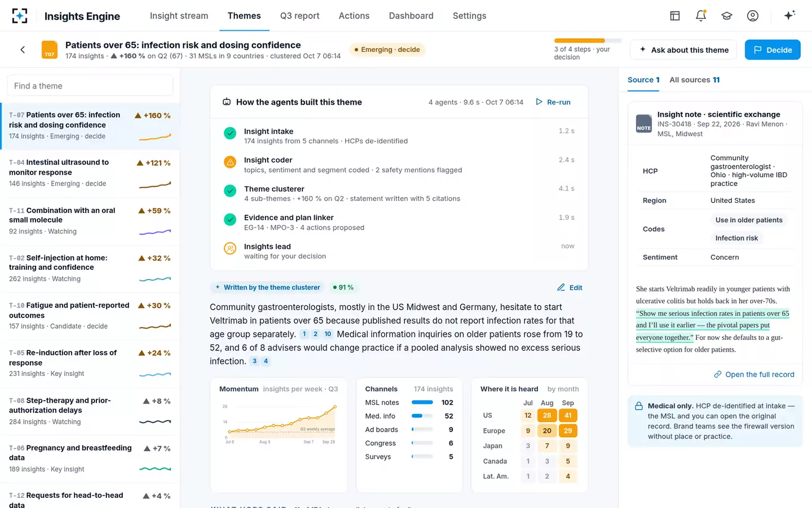Click the Insight coder warning icon
This screenshot has width=812, height=508.
(x=230, y=162)
